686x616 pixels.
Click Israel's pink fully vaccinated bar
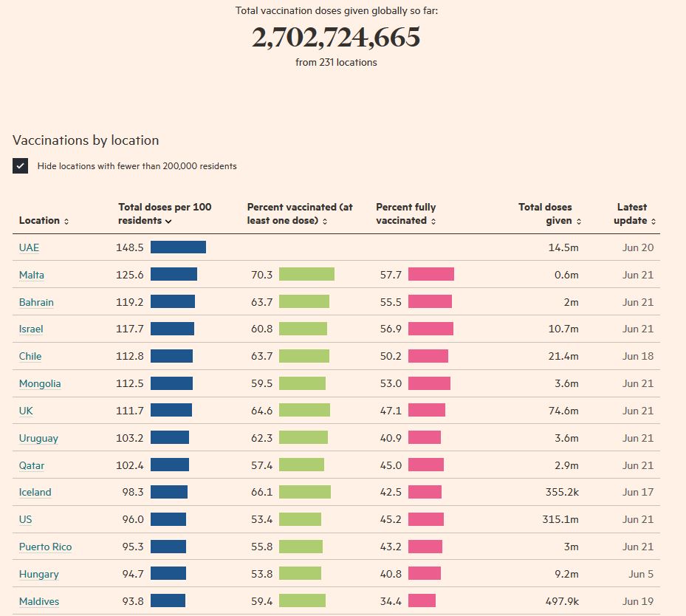[431, 329]
